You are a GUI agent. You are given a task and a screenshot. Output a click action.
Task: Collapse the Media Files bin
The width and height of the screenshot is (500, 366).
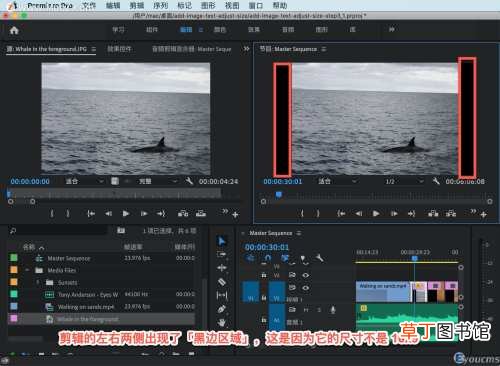click(28, 270)
